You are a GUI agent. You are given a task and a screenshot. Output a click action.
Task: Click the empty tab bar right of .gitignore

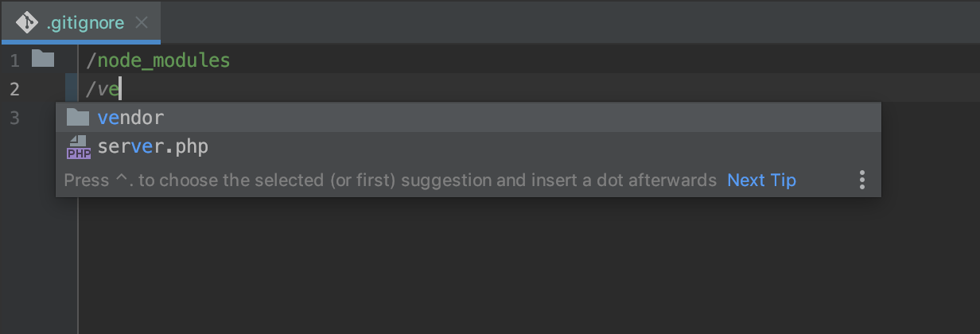coord(570,21)
